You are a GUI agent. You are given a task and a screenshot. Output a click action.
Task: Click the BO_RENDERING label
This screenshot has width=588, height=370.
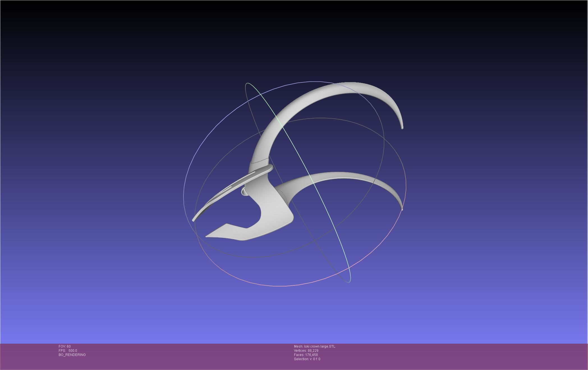click(x=72, y=355)
